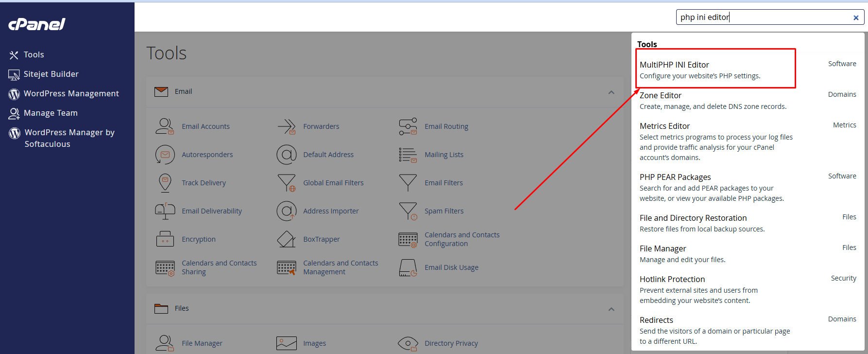This screenshot has height=354, width=868.
Task: Click Software category beside MultiPHP INI Editor
Action: pos(842,64)
